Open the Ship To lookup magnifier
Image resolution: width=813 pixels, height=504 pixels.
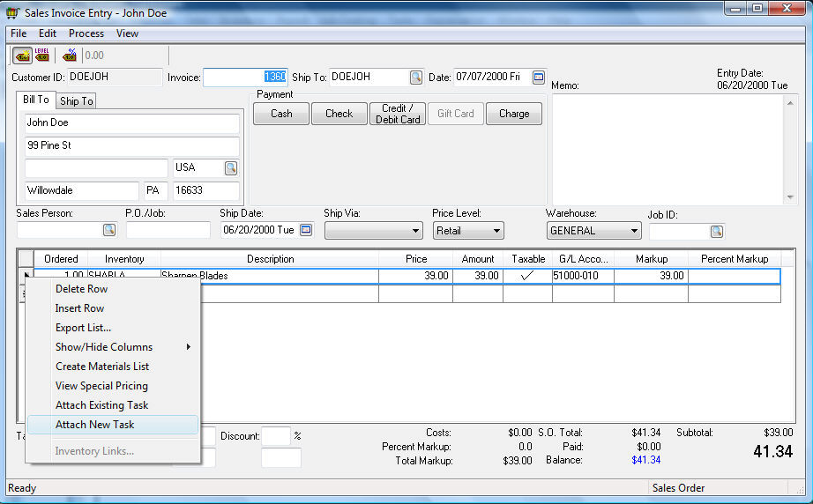point(416,78)
